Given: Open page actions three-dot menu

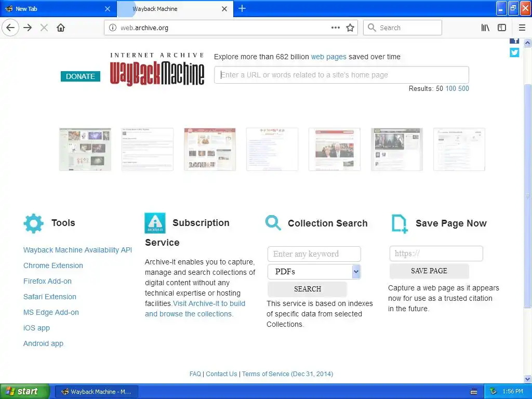Looking at the screenshot, I should pos(335,28).
